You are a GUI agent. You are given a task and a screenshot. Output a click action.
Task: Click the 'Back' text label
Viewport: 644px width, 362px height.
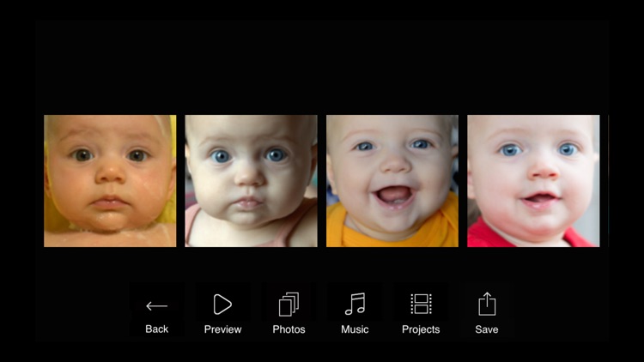click(156, 329)
